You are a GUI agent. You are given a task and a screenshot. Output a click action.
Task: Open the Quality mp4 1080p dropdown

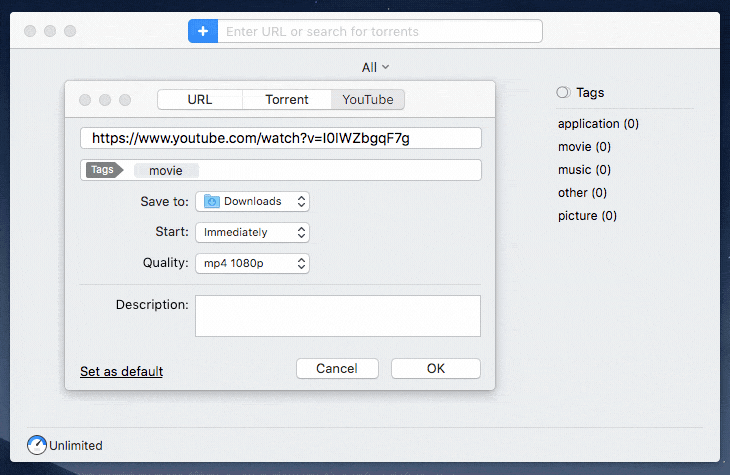coord(252,264)
